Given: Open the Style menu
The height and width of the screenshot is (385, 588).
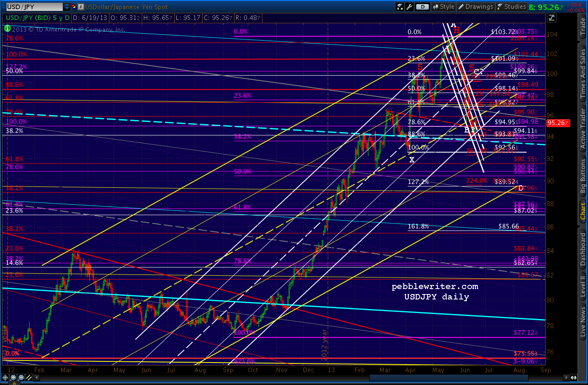Looking at the screenshot, I should click(443, 7).
